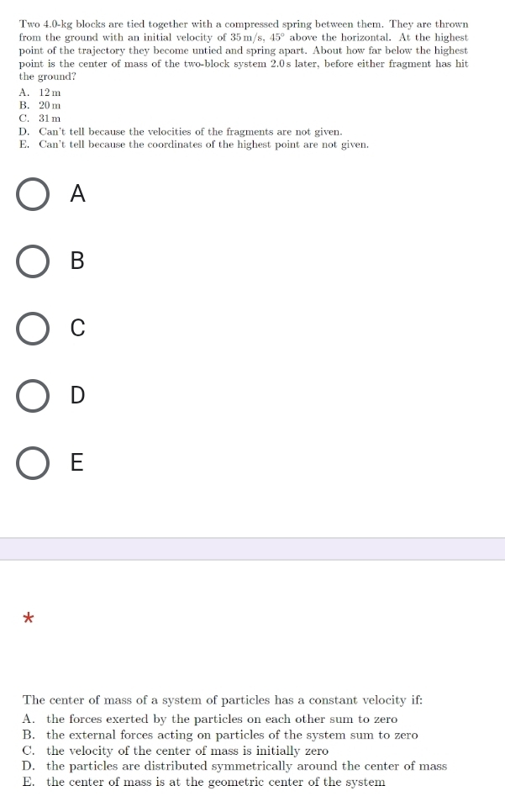505x812 pixels.
Task: Click the "12 m" choice text in question
Action: tap(50, 92)
